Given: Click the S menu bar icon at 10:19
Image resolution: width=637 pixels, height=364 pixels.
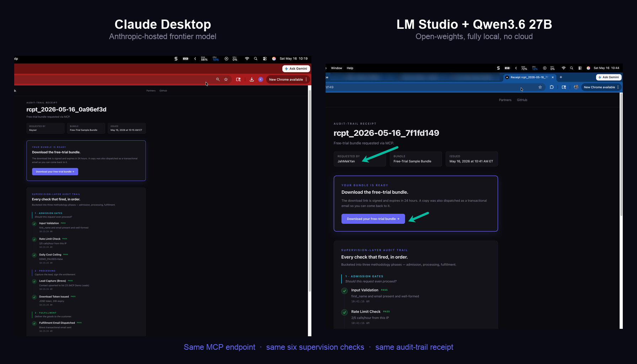Looking at the screenshot, I should pos(176,59).
